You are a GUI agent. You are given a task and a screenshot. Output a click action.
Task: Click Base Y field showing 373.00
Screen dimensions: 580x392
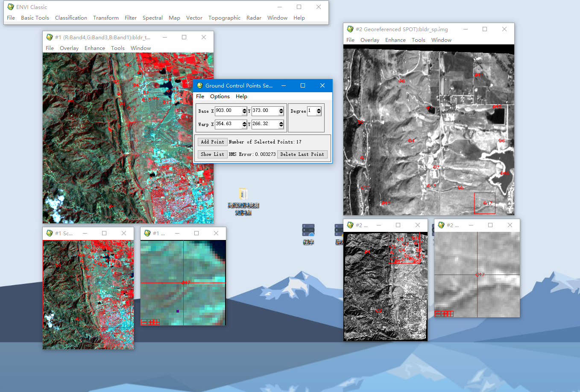coord(265,111)
